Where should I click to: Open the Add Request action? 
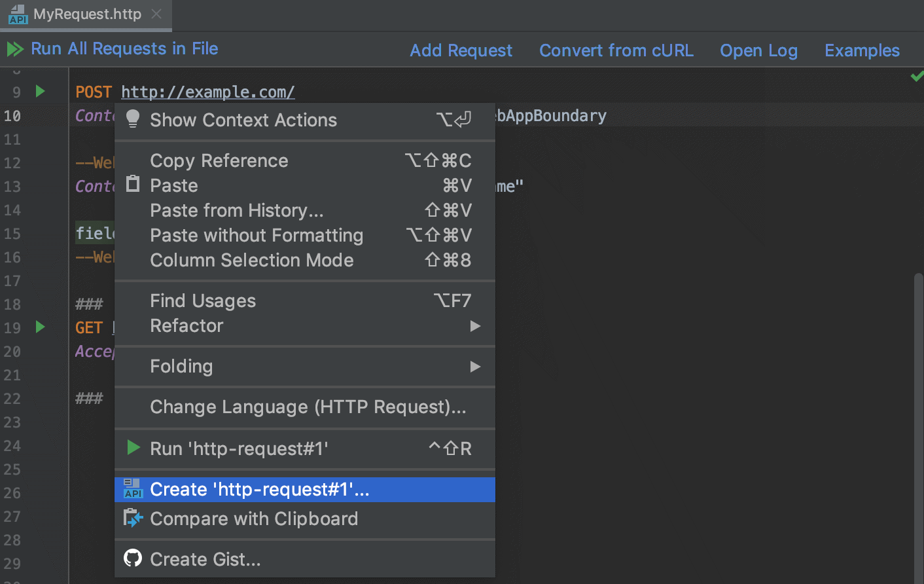461,50
